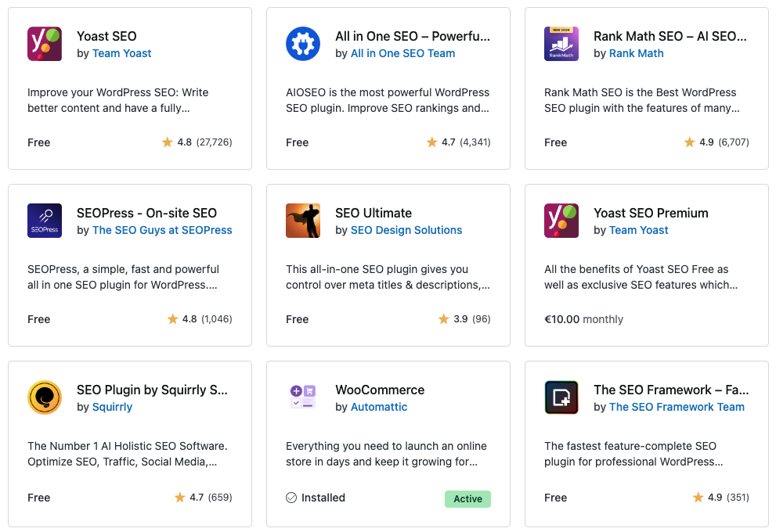The width and height of the screenshot is (776, 532).
Task: Select the WooCommerce plugin icon
Action: tap(303, 397)
